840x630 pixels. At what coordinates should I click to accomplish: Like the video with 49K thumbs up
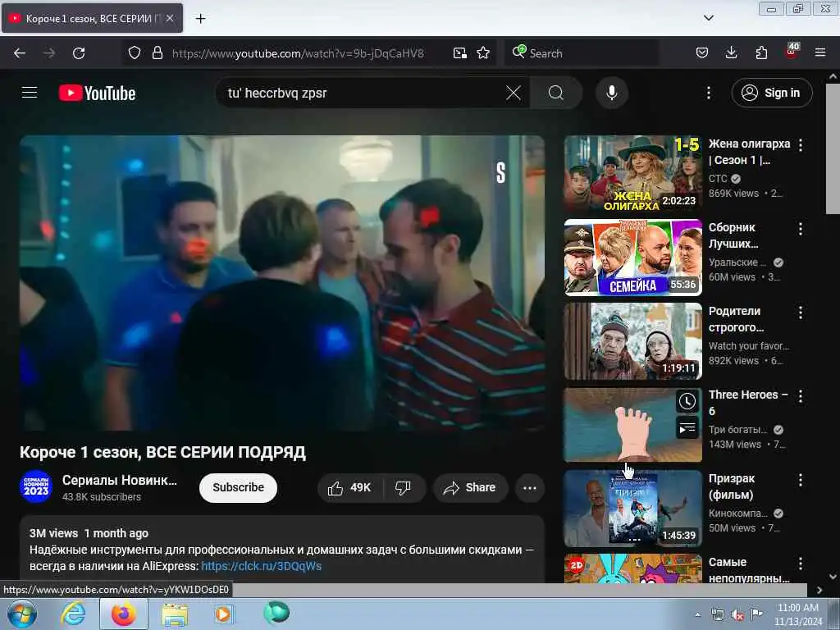350,487
